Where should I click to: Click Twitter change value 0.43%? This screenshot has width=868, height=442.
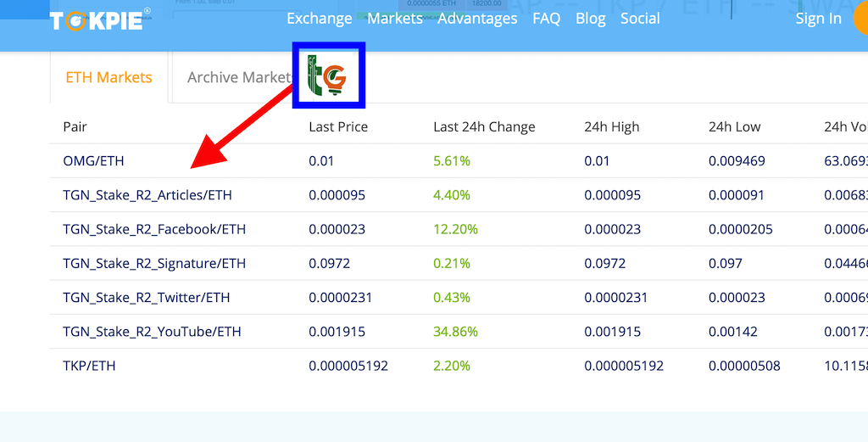(452, 298)
